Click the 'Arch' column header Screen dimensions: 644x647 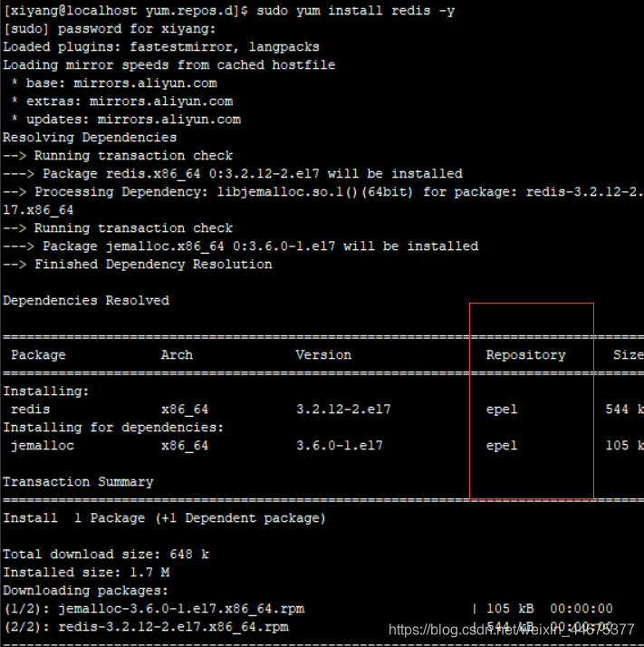[177, 356]
